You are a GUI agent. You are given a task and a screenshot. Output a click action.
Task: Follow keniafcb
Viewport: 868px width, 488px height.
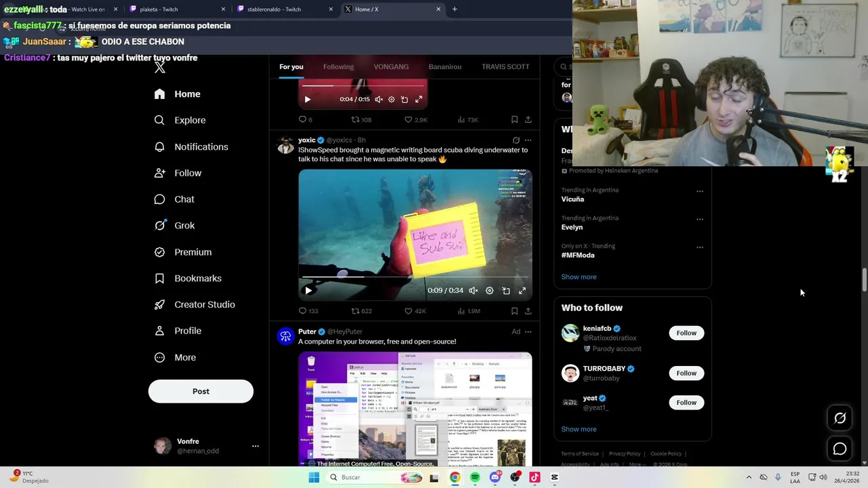tap(686, 333)
